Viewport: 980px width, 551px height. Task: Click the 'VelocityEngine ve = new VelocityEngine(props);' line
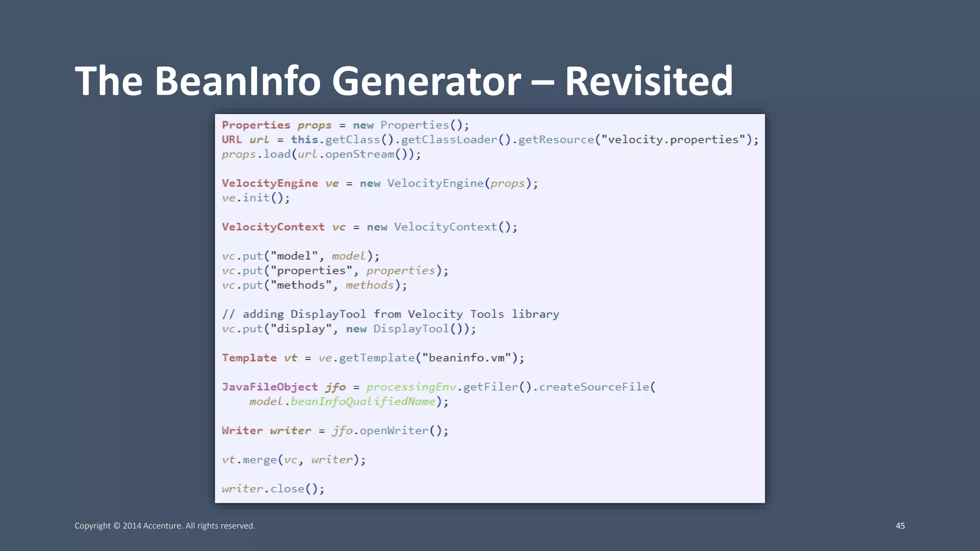380,184
